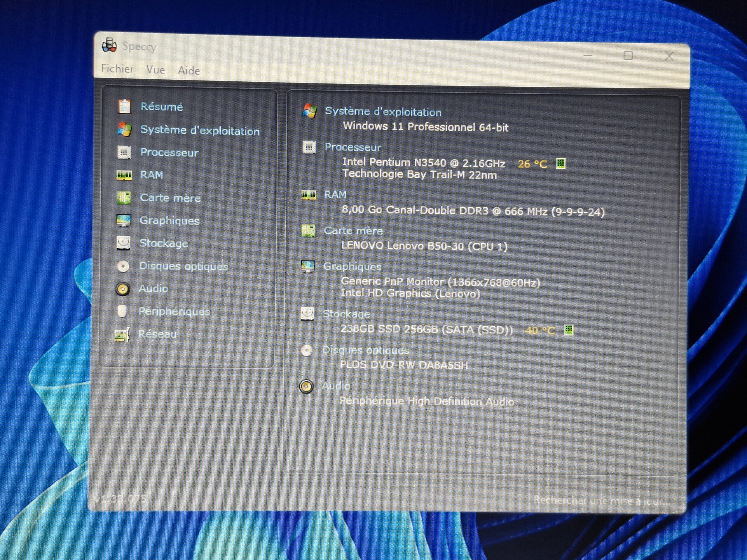Open the Fichier menu
Screen dimensions: 747x560
(117, 69)
